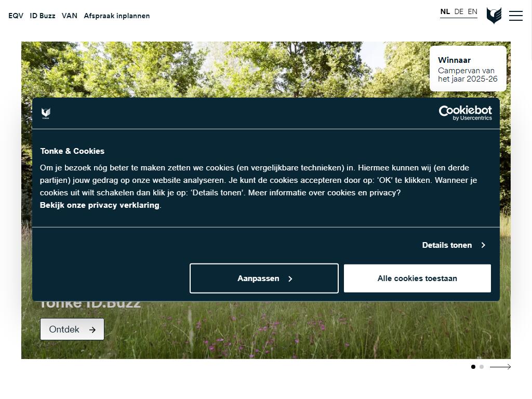Image resolution: width=532 pixels, height=399 pixels.
Task: Open the ID Buzz menu item
Action: pos(43,16)
